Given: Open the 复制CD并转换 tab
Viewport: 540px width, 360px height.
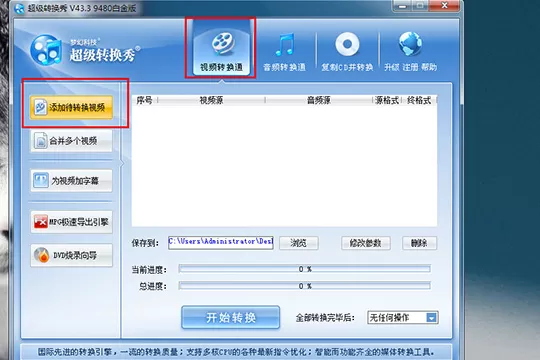Looking at the screenshot, I should pyautogui.click(x=347, y=52).
